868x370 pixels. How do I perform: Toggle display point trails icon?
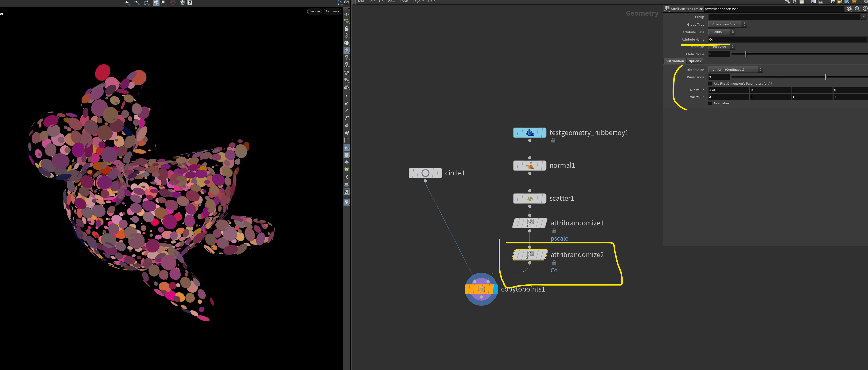click(346, 110)
